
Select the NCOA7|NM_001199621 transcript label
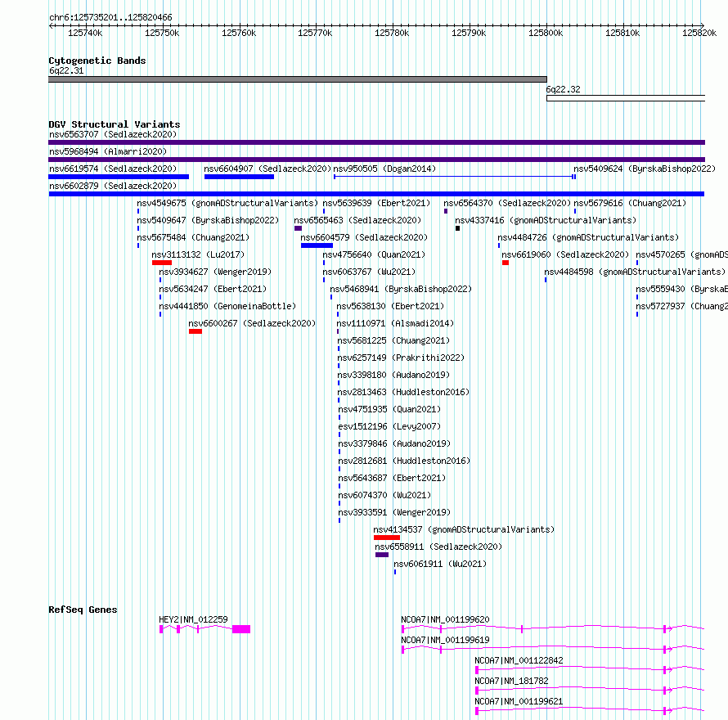pos(519,701)
